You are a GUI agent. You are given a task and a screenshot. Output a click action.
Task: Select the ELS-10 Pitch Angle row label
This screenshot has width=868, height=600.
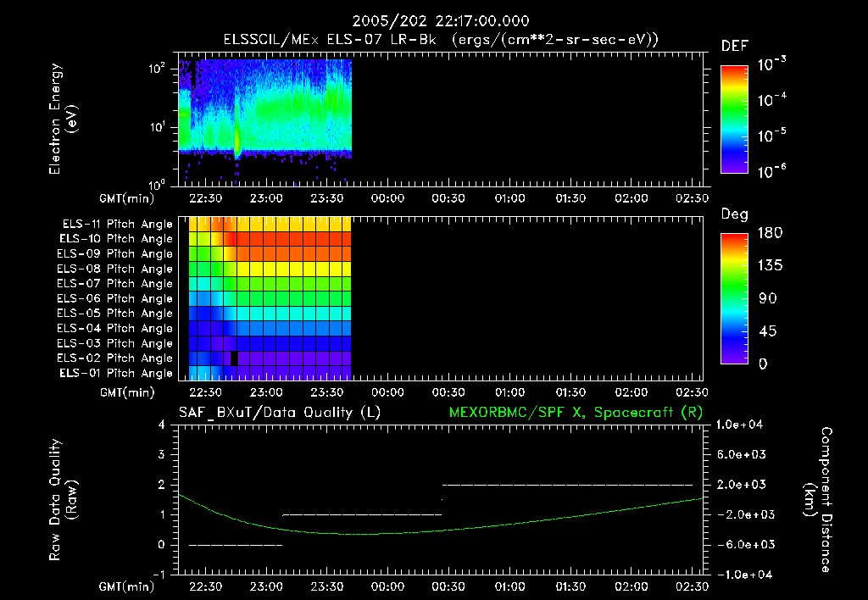coord(116,239)
